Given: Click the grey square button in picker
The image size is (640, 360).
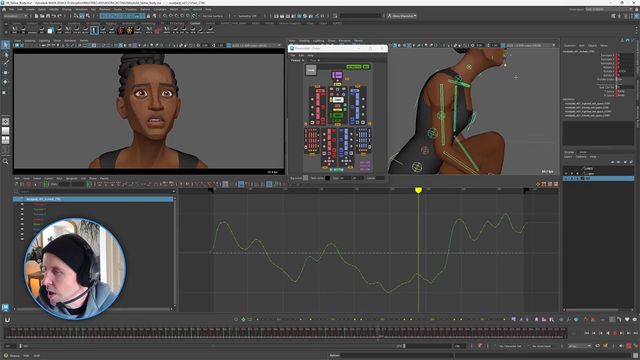Looking at the screenshot, I should pos(311,70).
